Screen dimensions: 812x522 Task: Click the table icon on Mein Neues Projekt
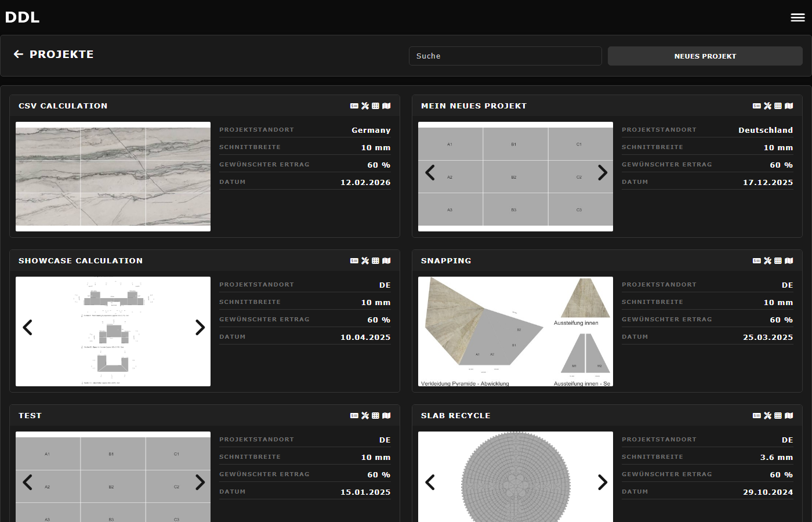pyautogui.click(x=778, y=106)
